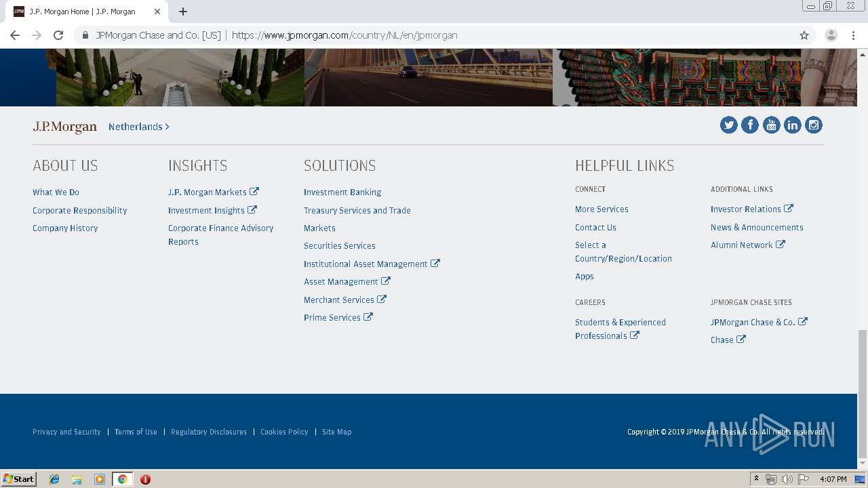Open Prime Services external link

point(338,318)
